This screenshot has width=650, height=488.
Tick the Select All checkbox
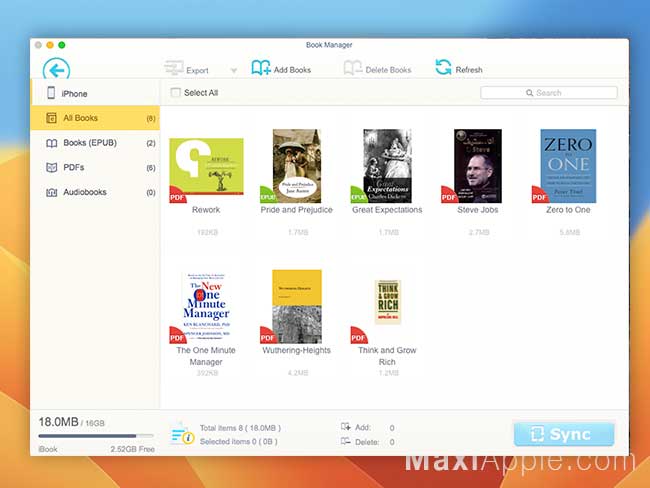pos(175,92)
